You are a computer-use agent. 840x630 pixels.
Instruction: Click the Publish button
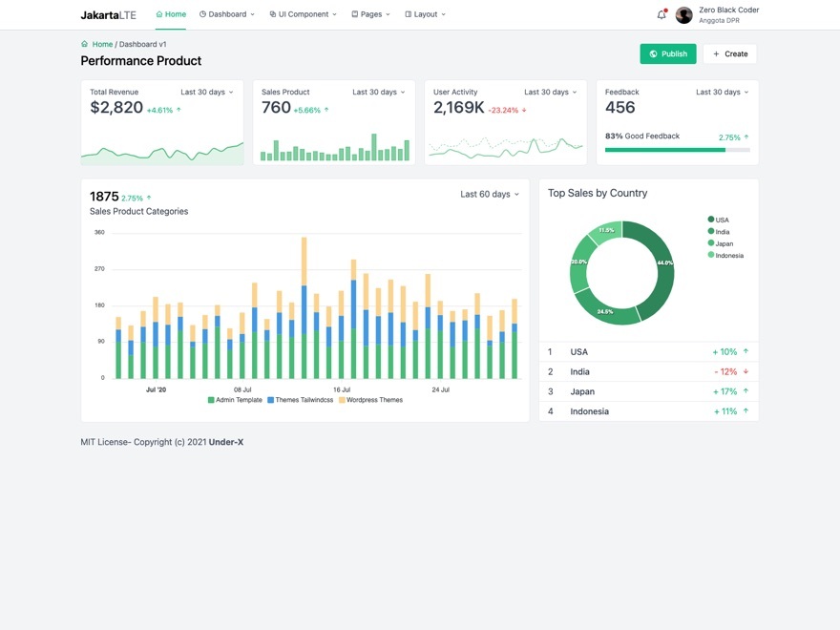(668, 53)
